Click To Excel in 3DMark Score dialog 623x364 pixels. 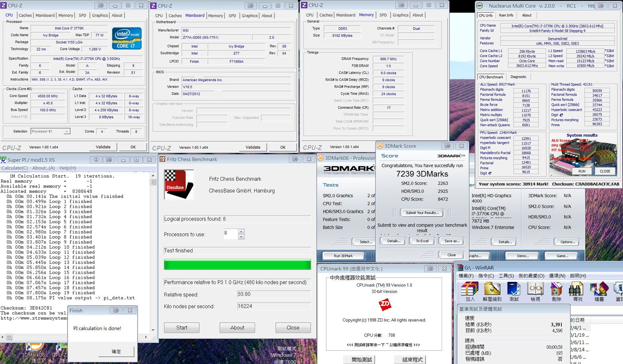click(422, 241)
